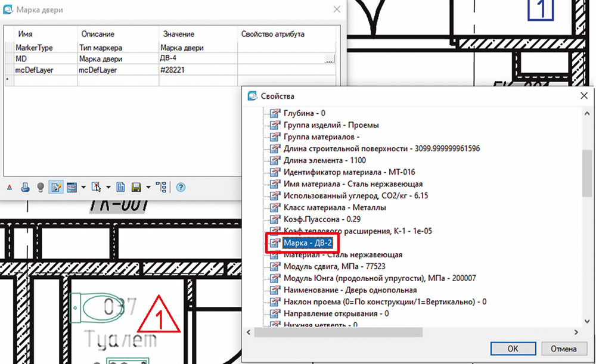Click Отмена in the Свойства dialog
Screen dimensions: 596x364
(x=564, y=349)
